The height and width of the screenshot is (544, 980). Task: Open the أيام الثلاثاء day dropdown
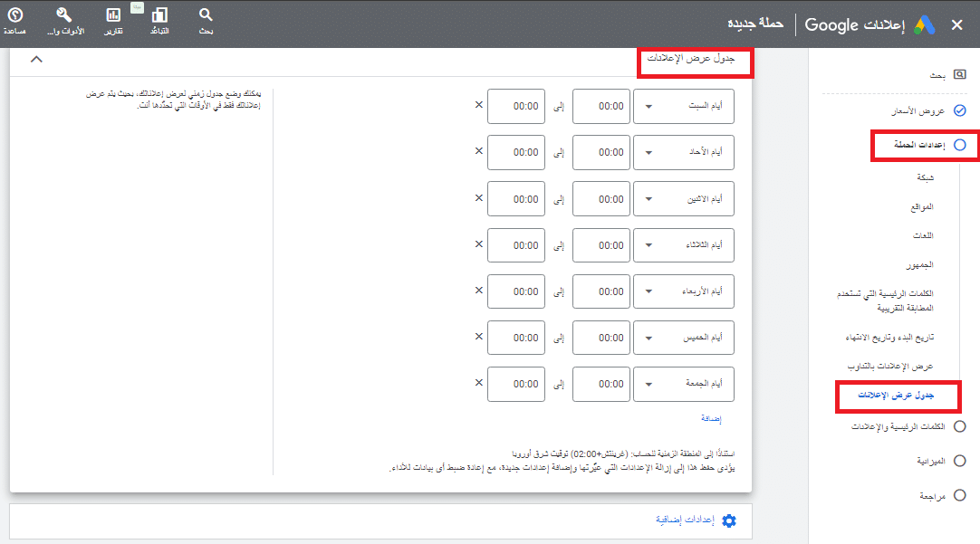(684, 244)
